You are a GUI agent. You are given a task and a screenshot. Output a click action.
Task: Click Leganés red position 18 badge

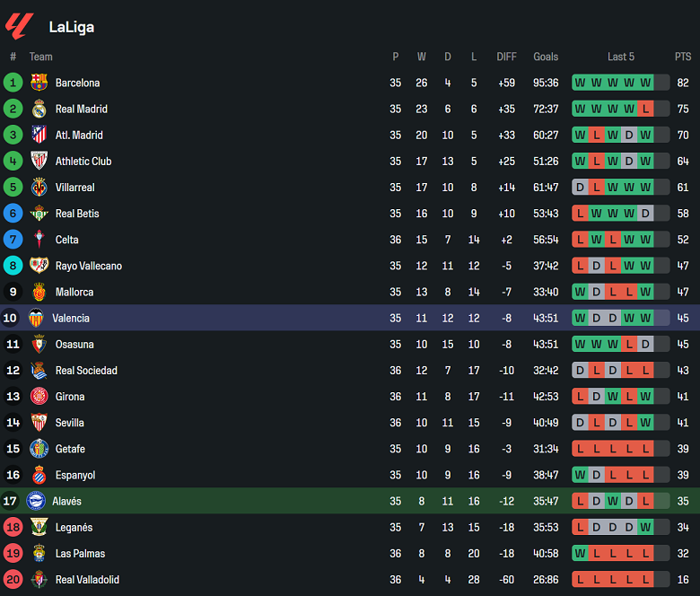13,528
